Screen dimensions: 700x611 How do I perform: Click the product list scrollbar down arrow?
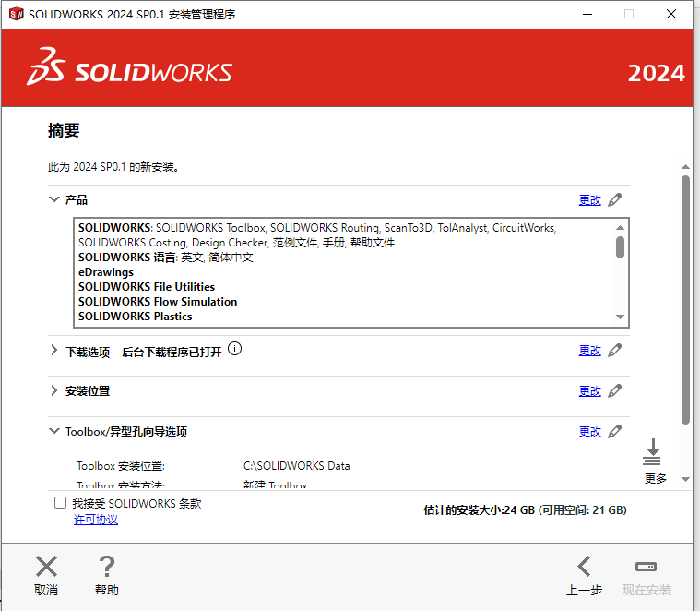point(620,317)
